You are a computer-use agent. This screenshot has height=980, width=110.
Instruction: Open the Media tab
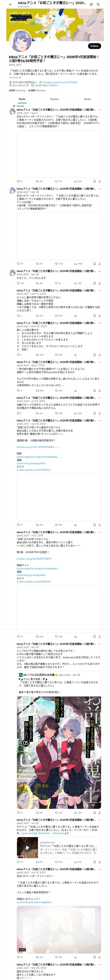[x=88, y=99]
